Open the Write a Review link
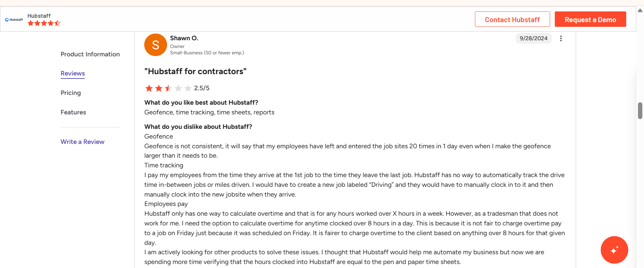 click(83, 142)
